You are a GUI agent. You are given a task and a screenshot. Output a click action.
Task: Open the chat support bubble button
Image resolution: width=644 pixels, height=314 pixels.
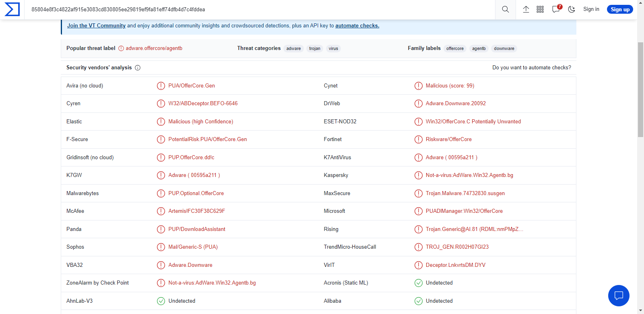(619, 295)
